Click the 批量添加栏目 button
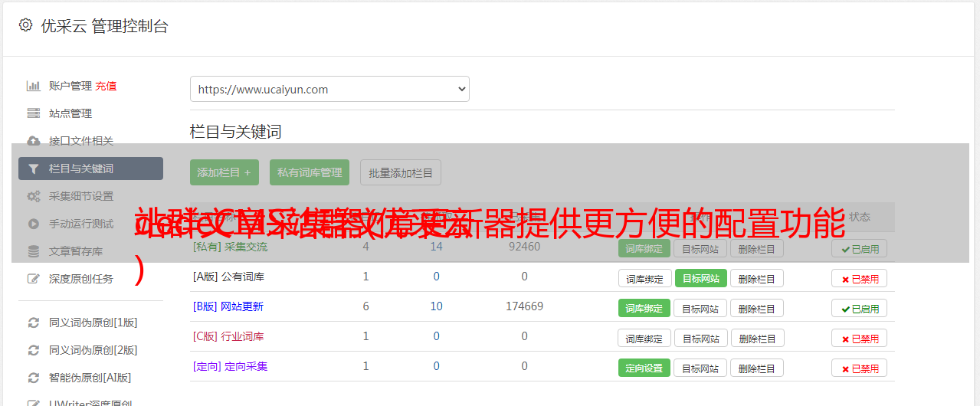This screenshot has height=406, width=980. (401, 172)
